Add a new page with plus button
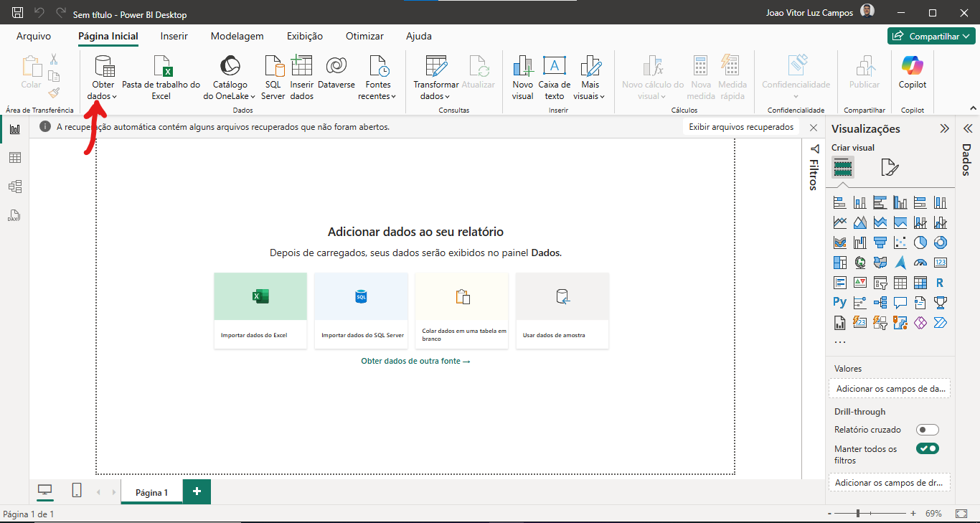The image size is (980, 523). 197,491
